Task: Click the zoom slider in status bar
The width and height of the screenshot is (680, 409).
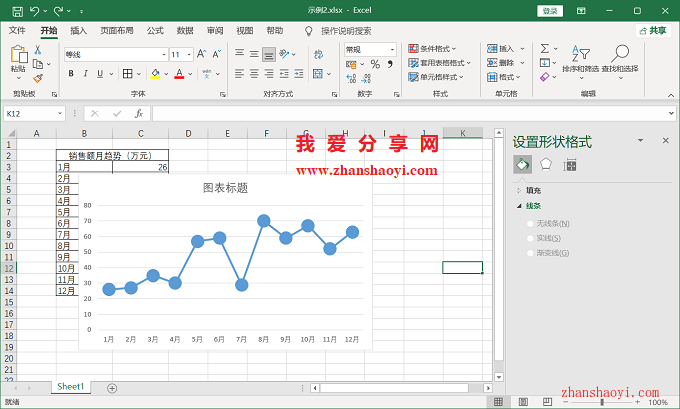Action: click(x=602, y=402)
